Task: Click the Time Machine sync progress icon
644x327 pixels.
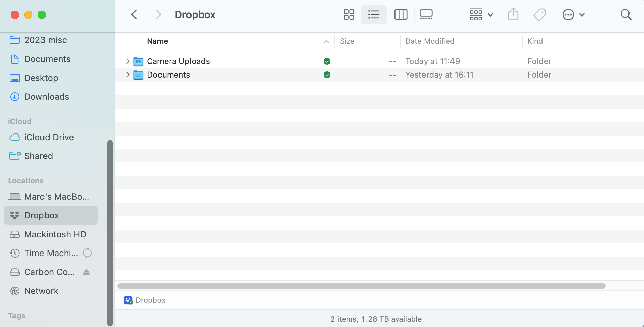Action: pyautogui.click(x=87, y=253)
